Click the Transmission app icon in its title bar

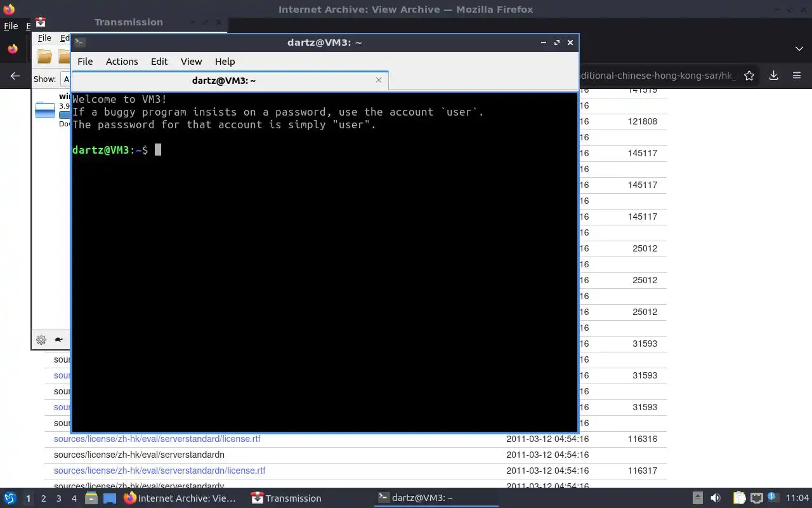41,22
